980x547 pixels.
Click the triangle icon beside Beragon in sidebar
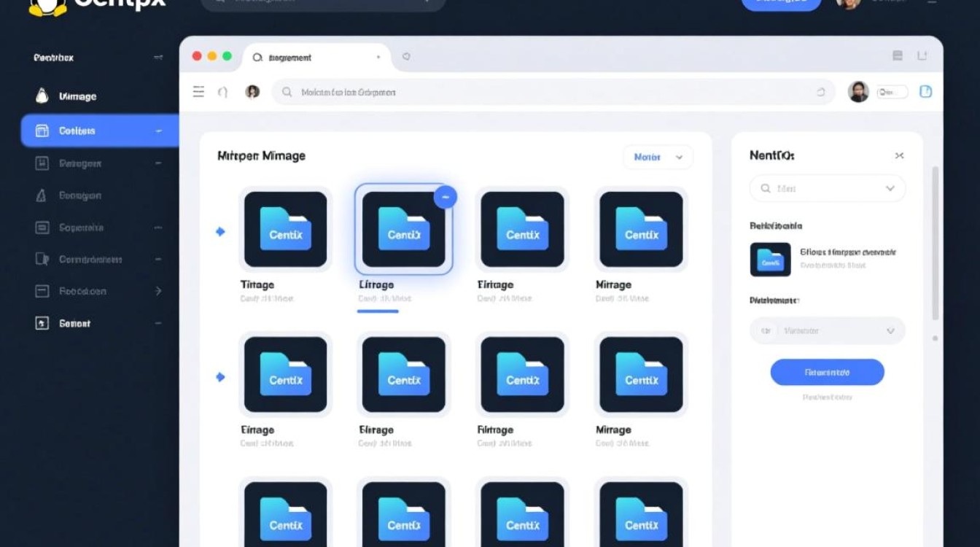(x=42, y=195)
